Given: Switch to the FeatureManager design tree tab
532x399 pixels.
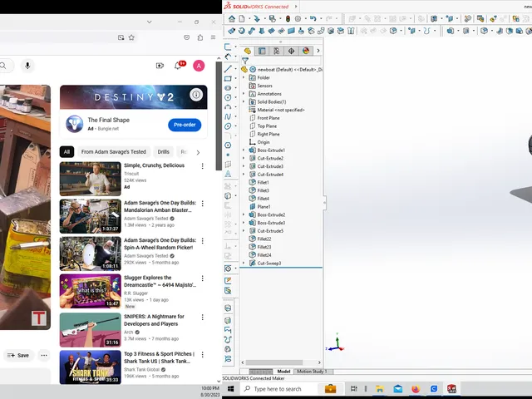Looking at the screenshot, I should point(248,51).
